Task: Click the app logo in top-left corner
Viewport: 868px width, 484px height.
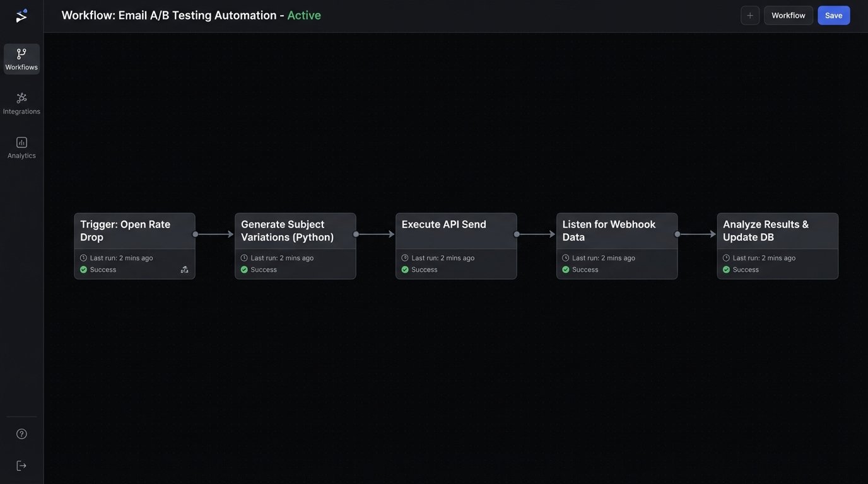Action: (x=21, y=16)
